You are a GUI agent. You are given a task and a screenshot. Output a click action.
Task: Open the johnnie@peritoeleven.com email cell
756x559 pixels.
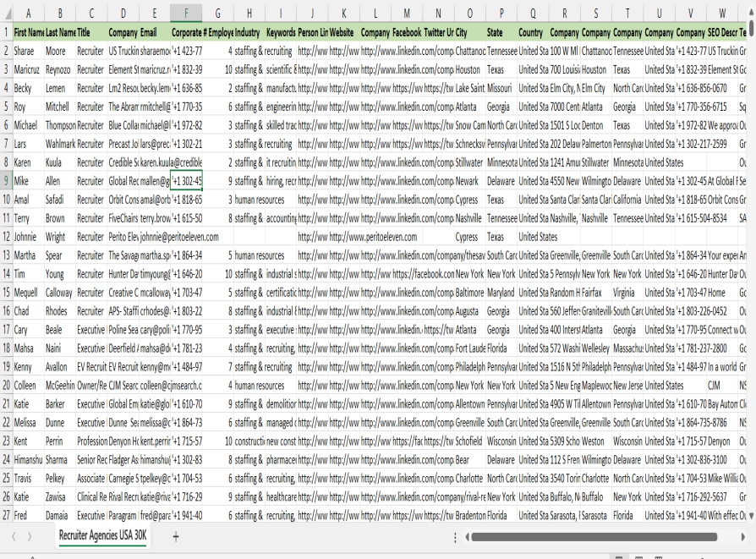[179, 237]
